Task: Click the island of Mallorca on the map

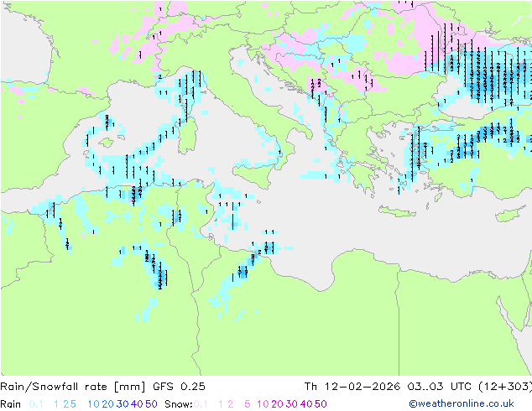Action: point(107,143)
